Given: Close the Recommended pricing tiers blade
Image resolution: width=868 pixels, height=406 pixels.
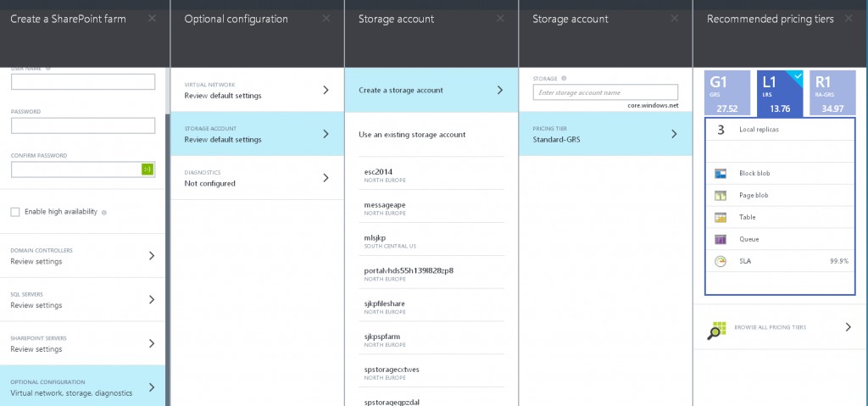Looking at the screenshot, I should point(849,19).
